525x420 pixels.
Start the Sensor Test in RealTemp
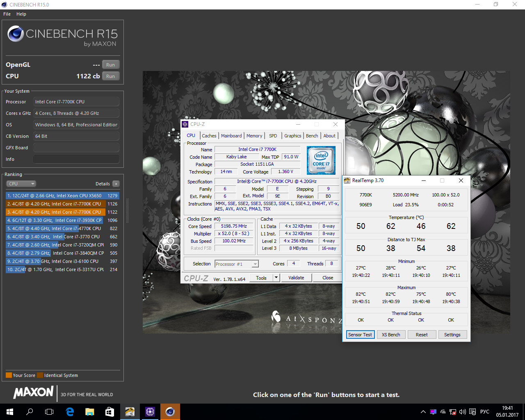click(360, 335)
